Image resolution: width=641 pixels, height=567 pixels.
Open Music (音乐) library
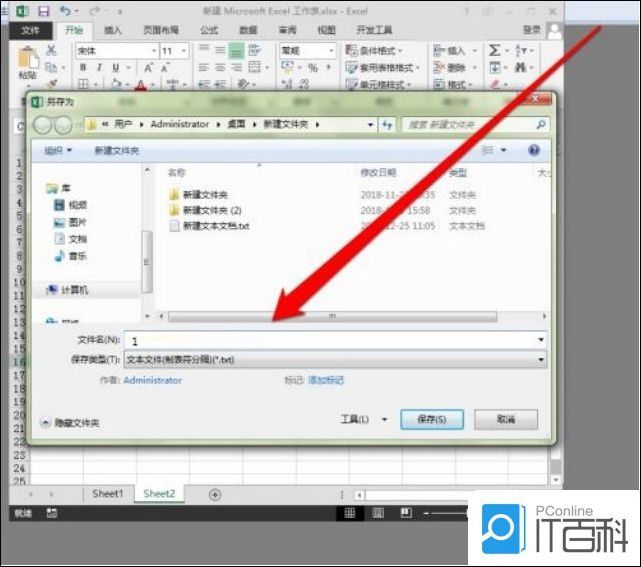[x=70, y=256]
